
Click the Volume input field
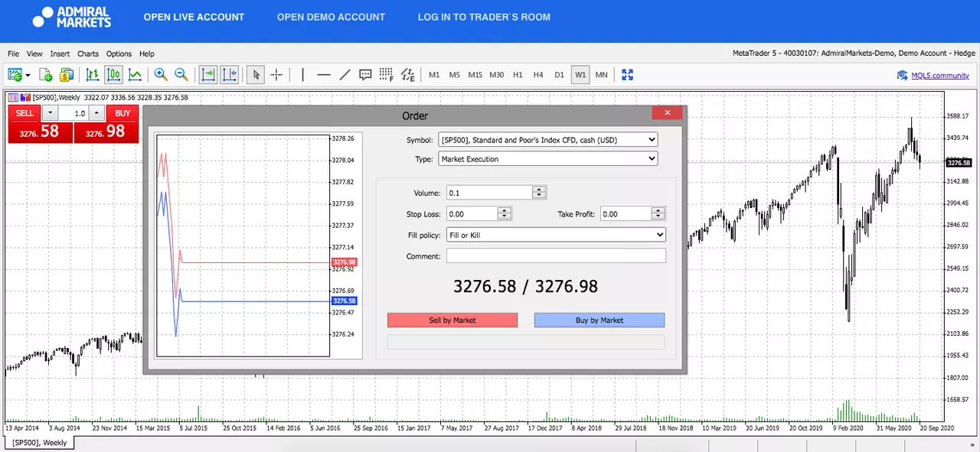click(x=489, y=193)
